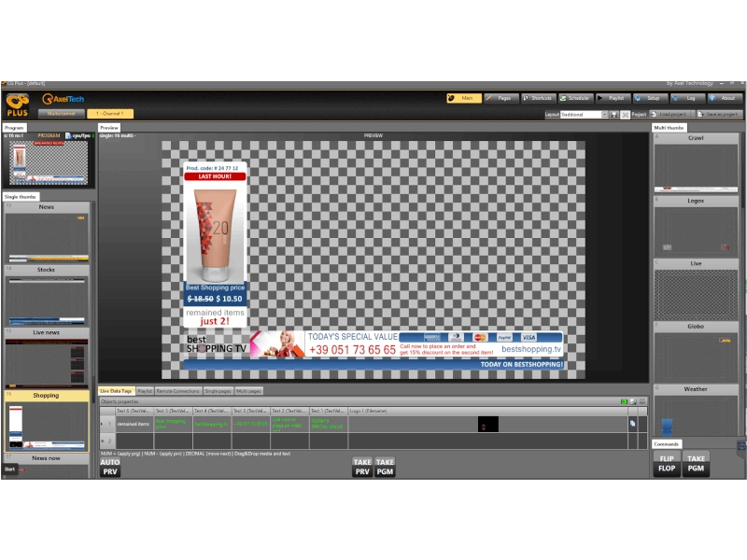The height and width of the screenshot is (560, 747).
Task: Select the 1 - Channel 1 tab
Action: [110, 114]
